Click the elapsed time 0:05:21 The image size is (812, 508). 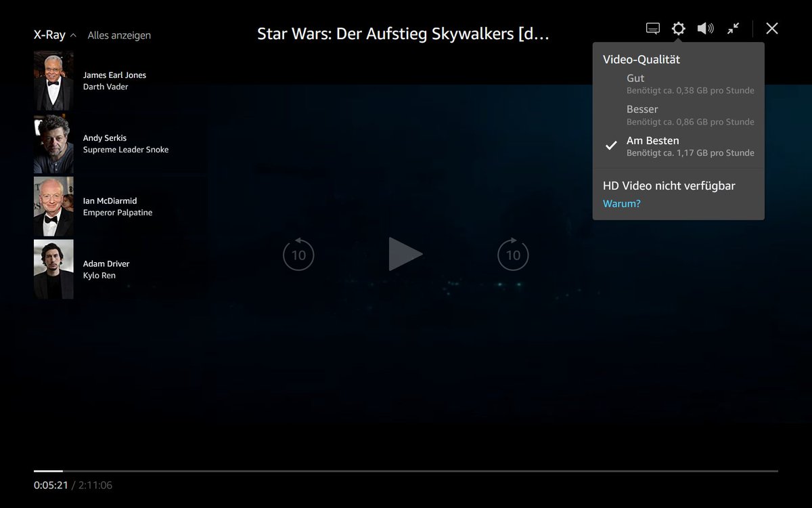coord(51,486)
